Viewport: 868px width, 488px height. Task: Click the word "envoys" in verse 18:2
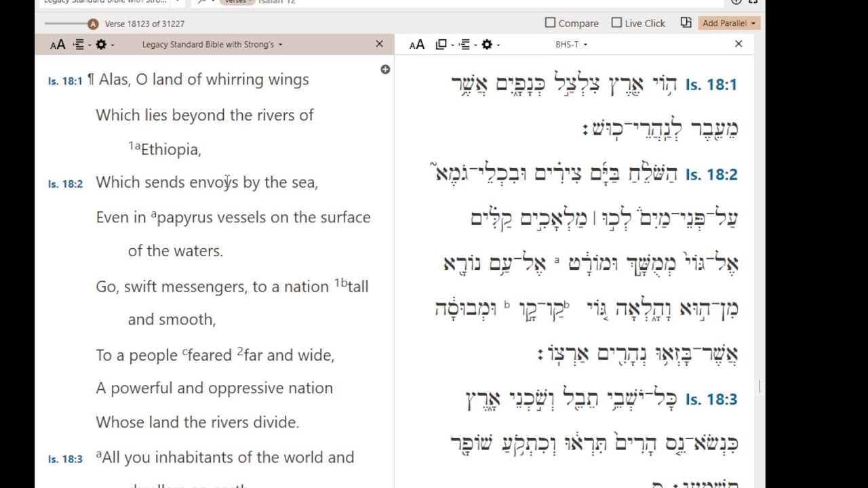pos(214,182)
